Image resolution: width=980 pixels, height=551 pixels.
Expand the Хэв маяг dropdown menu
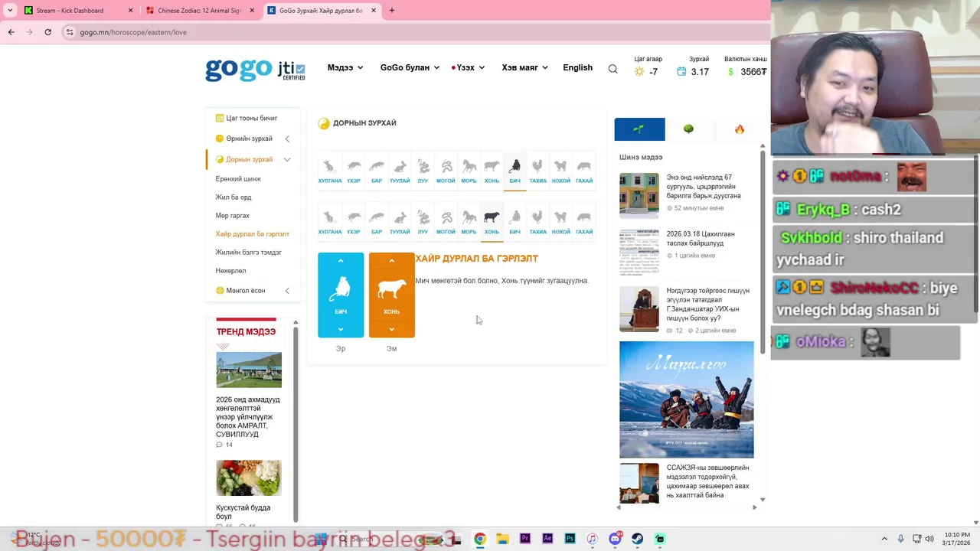[x=524, y=67]
